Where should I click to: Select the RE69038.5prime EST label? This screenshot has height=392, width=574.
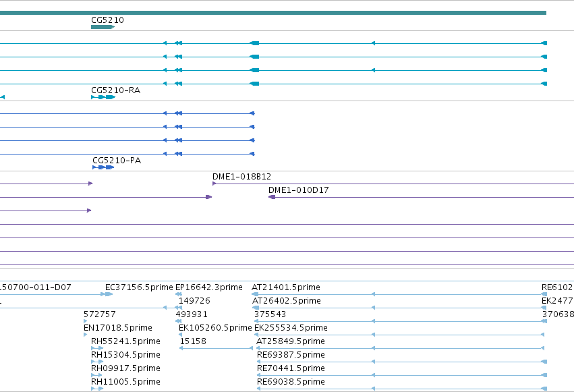(291, 382)
